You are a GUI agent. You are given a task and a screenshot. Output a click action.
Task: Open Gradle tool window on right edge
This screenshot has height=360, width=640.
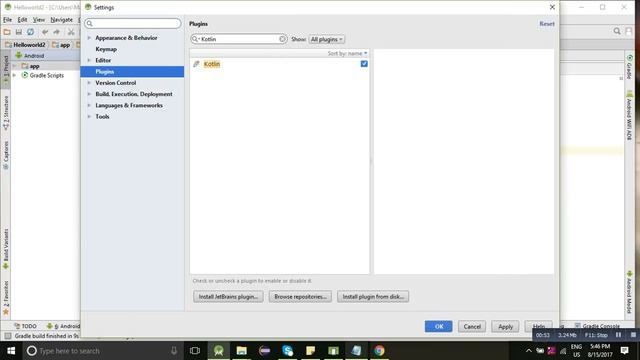pos(629,67)
